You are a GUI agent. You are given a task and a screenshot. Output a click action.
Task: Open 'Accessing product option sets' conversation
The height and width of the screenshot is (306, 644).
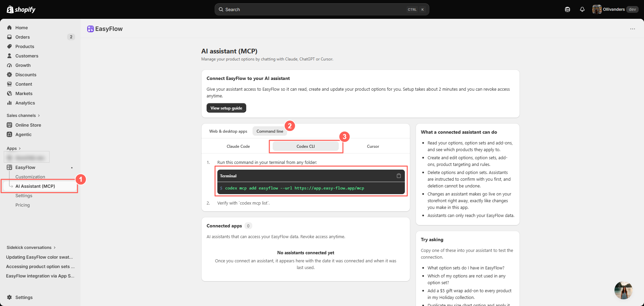tap(40, 266)
